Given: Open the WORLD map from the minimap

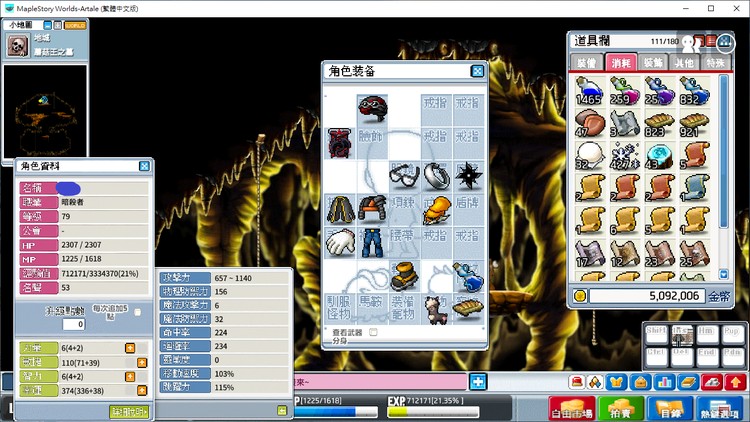Looking at the screenshot, I should (x=75, y=25).
